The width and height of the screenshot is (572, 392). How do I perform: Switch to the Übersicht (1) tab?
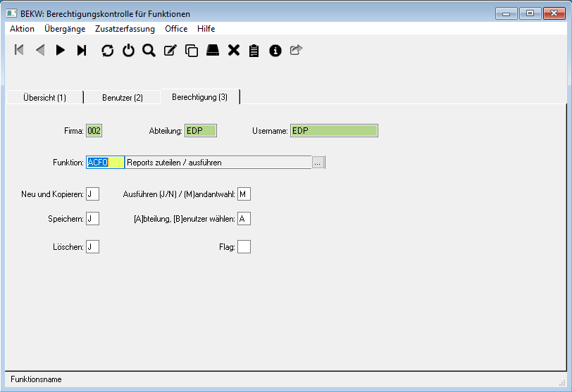(x=44, y=98)
